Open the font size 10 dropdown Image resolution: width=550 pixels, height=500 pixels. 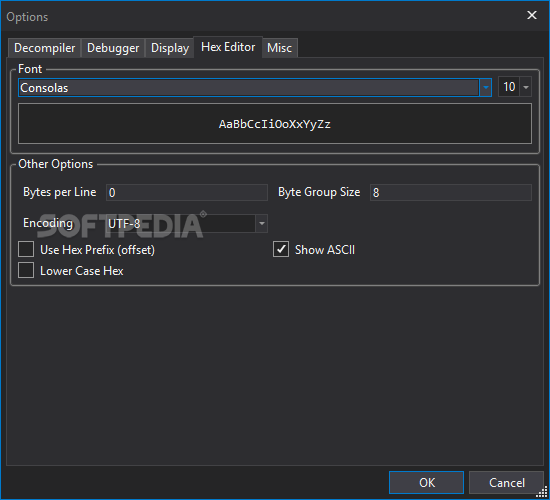525,87
